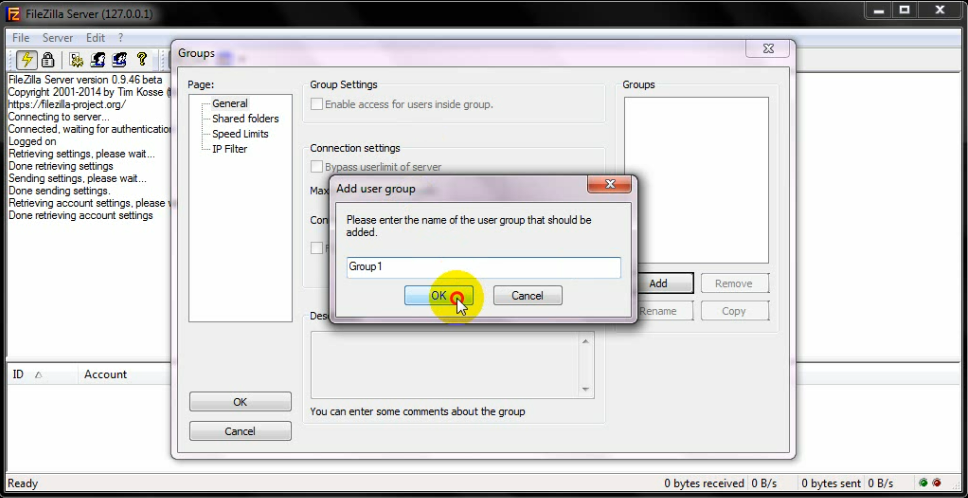Select IP Filter page
This screenshot has width=968, height=498.
(x=230, y=149)
